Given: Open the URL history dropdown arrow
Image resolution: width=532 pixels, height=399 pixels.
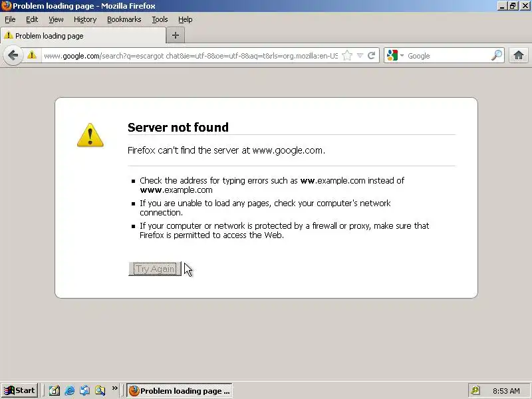Looking at the screenshot, I should click(x=360, y=55).
